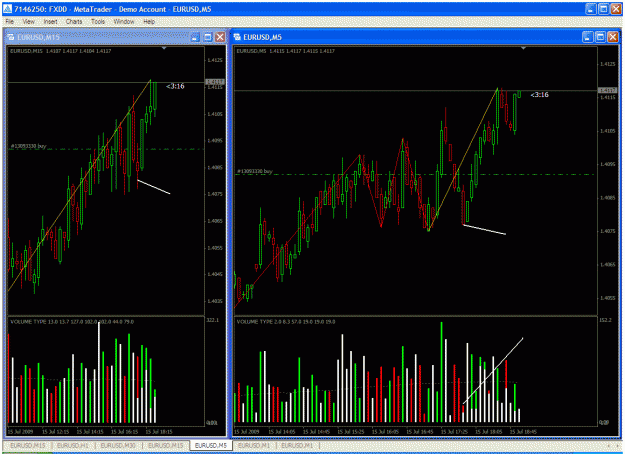Viewport: 625px width, 454px height.
Task: Click the MetaTrader application icon in title bar
Action: pyautogui.click(x=7, y=9)
